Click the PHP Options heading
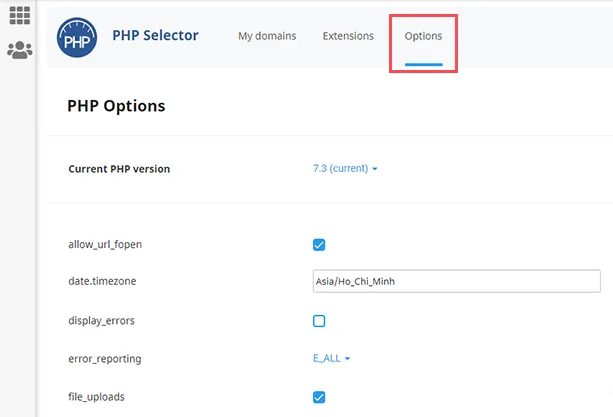Image resolution: width=613 pixels, height=417 pixels. [116, 106]
